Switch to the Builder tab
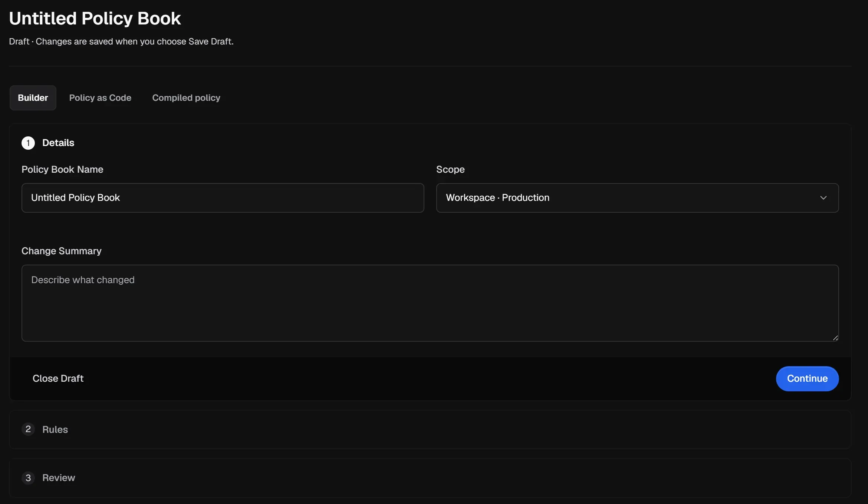 click(33, 98)
